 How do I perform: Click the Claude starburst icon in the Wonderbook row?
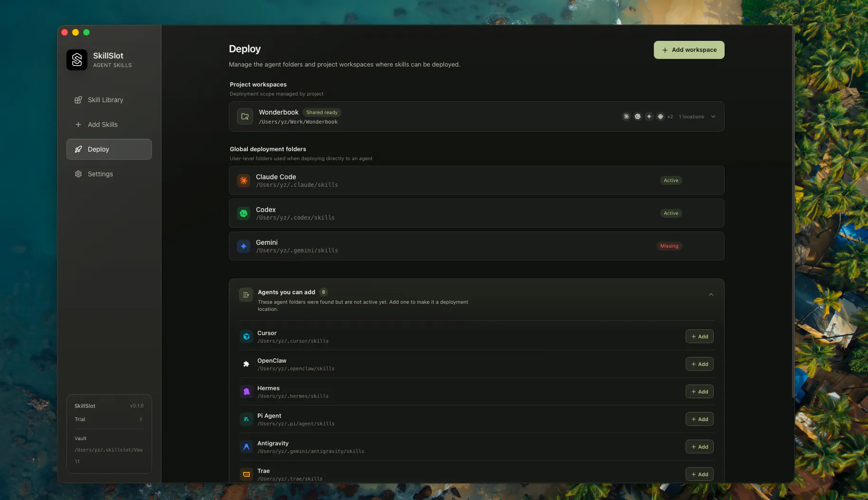626,116
